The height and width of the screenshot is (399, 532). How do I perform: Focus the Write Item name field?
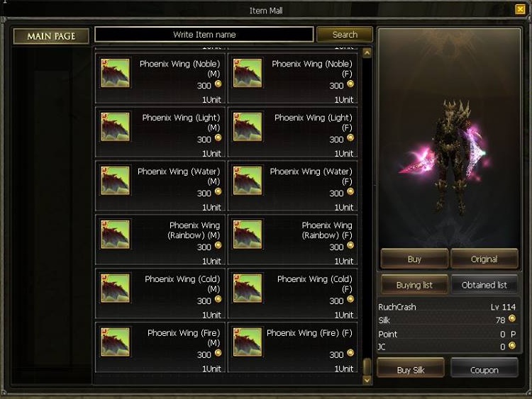pyautogui.click(x=204, y=35)
